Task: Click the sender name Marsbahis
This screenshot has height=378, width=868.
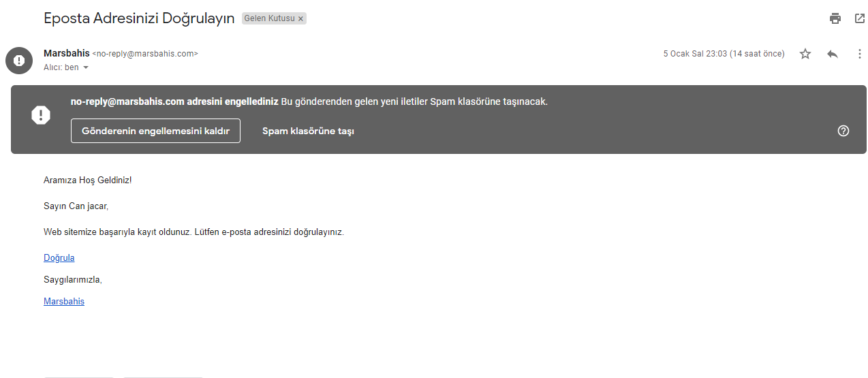Action: point(67,53)
